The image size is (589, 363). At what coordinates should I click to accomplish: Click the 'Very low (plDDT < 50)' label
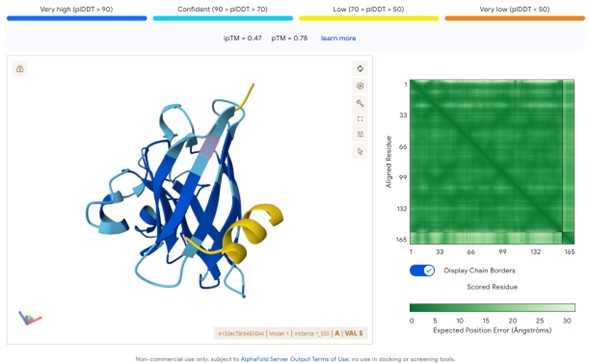(515, 9)
